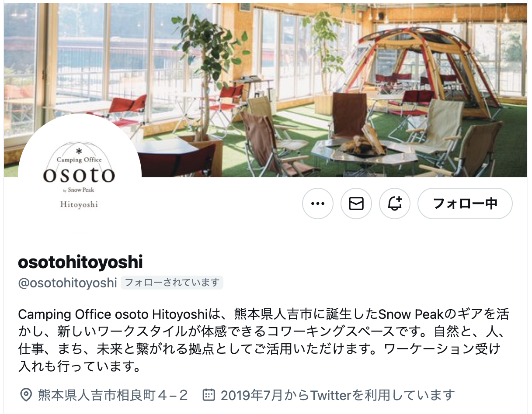Turn on notifications with the bell icon
This screenshot has height=414, width=532.
coord(395,204)
